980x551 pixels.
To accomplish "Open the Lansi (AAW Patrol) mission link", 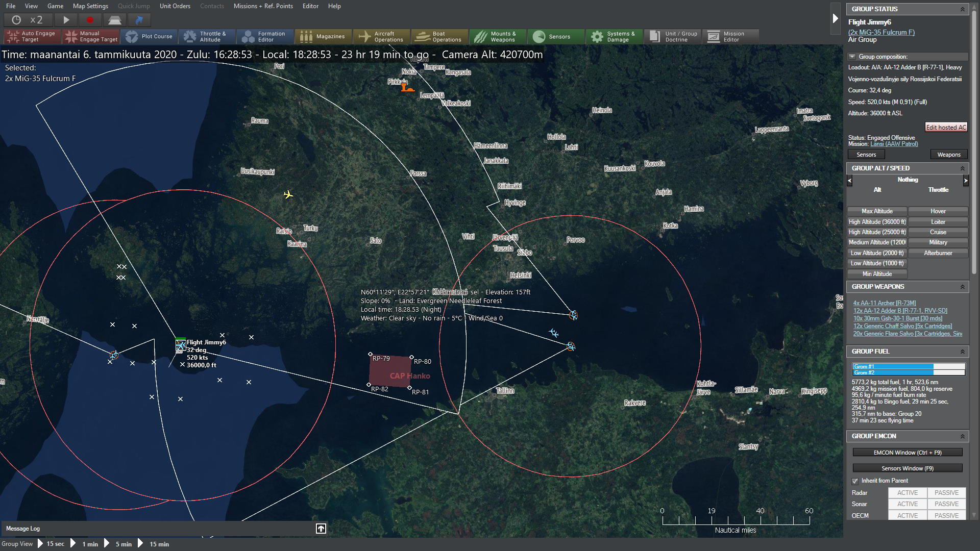I will [894, 144].
